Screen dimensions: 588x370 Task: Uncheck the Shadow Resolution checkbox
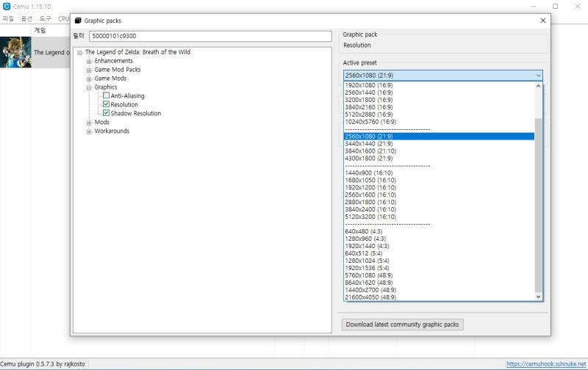pyautogui.click(x=106, y=113)
